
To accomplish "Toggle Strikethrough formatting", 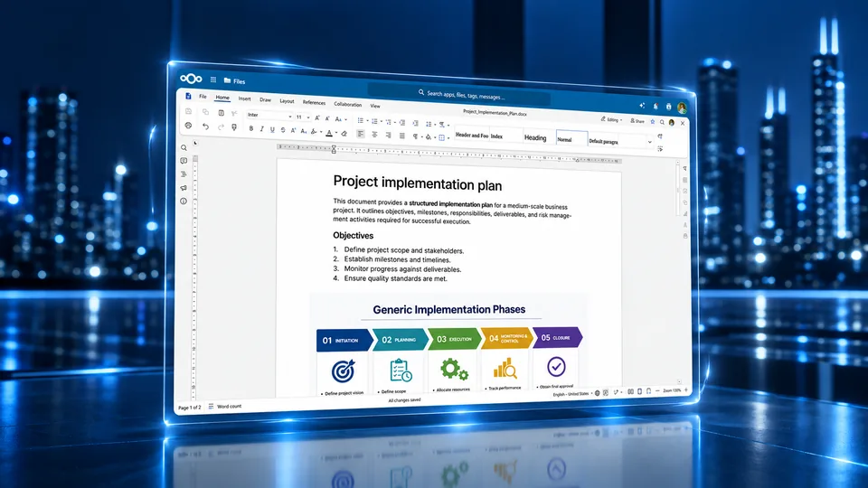I will pyautogui.click(x=283, y=130).
